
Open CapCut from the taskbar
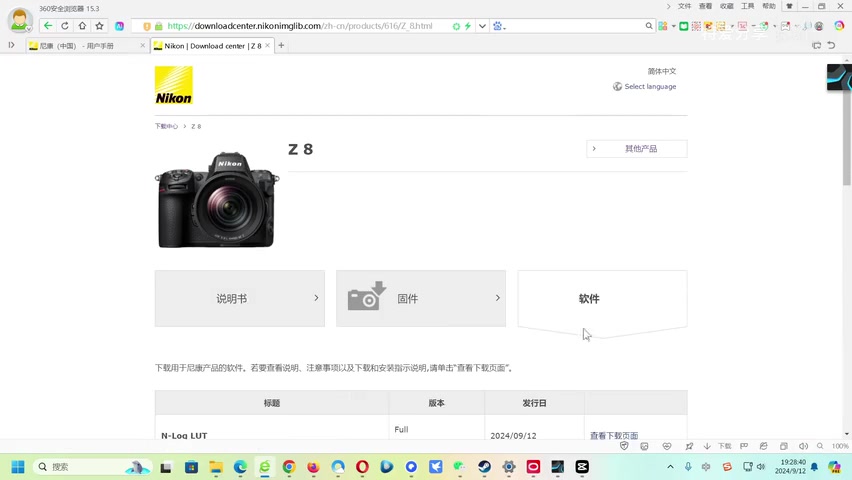pos(582,466)
